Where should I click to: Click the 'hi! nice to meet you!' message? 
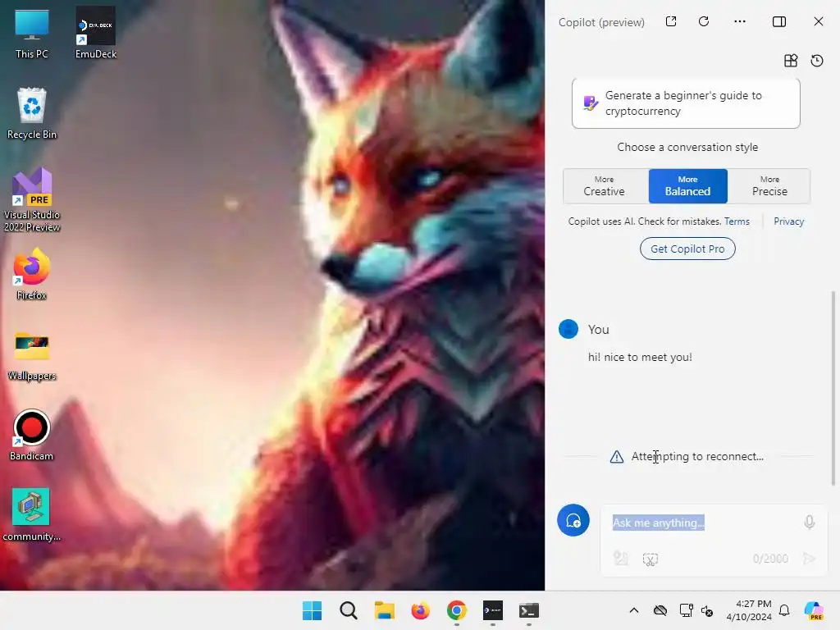point(640,357)
